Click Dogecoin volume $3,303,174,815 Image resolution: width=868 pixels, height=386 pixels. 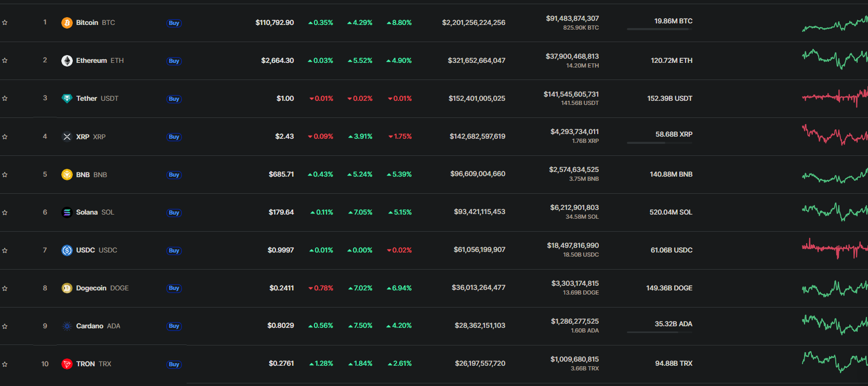pyautogui.click(x=575, y=284)
